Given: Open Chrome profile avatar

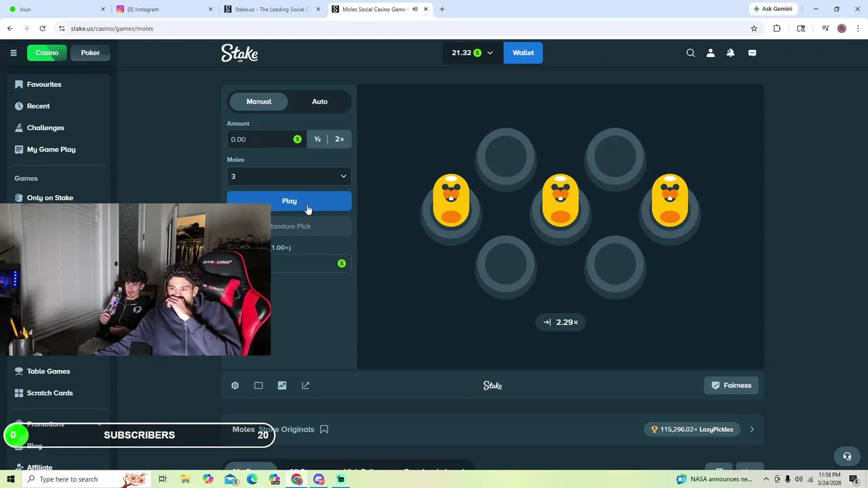Looking at the screenshot, I should pos(842,28).
